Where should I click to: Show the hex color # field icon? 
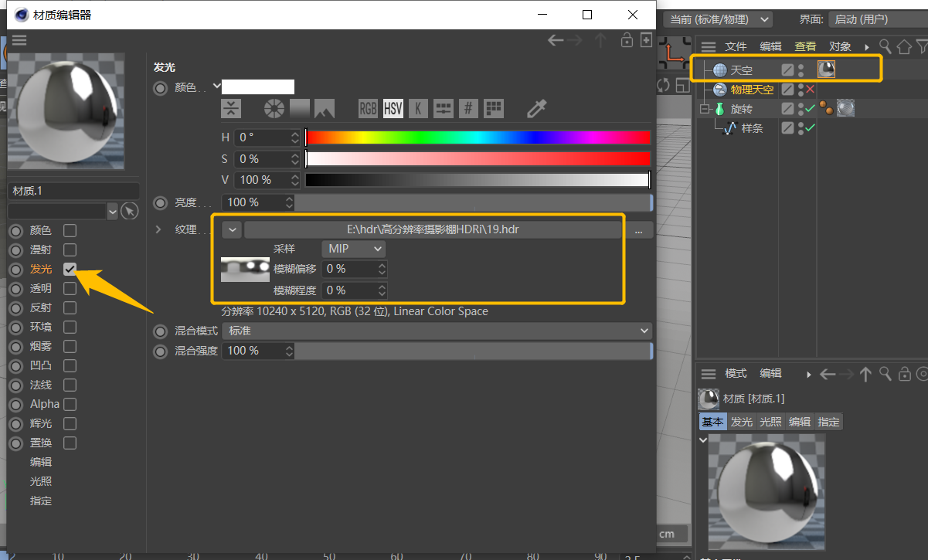click(468, 108)
